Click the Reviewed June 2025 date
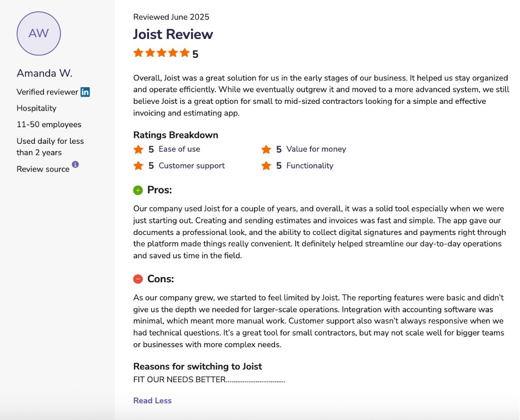Screen dimensions: 520x420 [171, 17]
